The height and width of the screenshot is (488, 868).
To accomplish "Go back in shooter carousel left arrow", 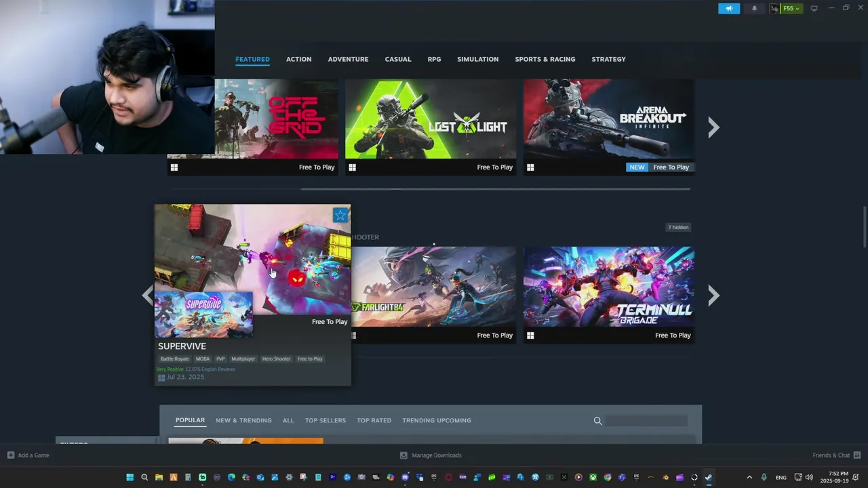I will tap(147, 295).
